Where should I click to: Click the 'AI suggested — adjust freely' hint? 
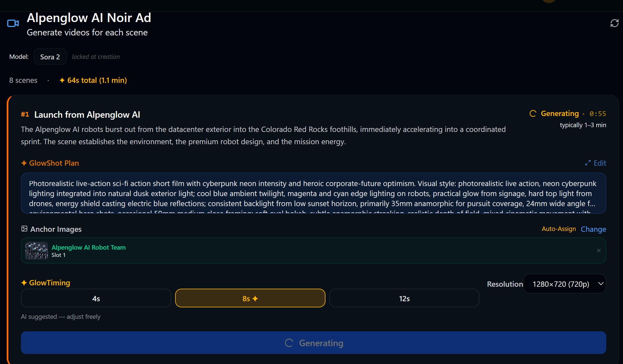click(x=61, y=317)
